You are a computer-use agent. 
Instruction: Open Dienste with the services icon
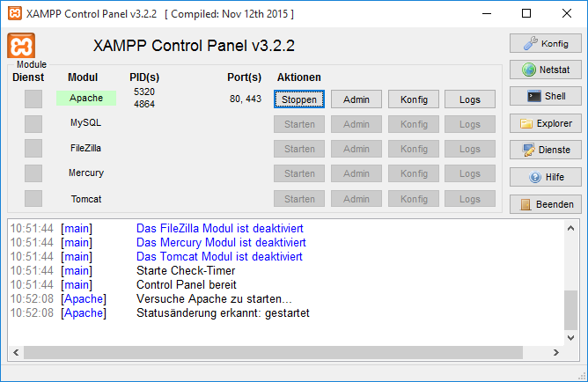(x=545, y=150)
